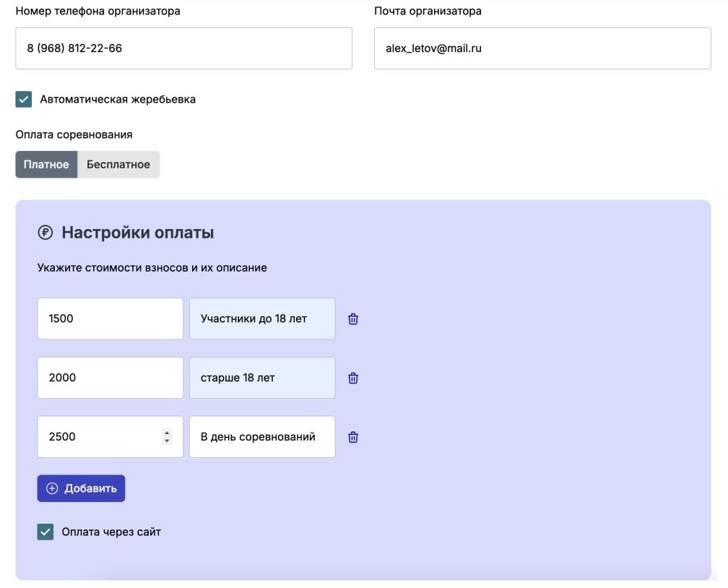This screenshot has height=588, width=728.
Task: Focus the organizer phone number field
Action: tap(184, 48)
